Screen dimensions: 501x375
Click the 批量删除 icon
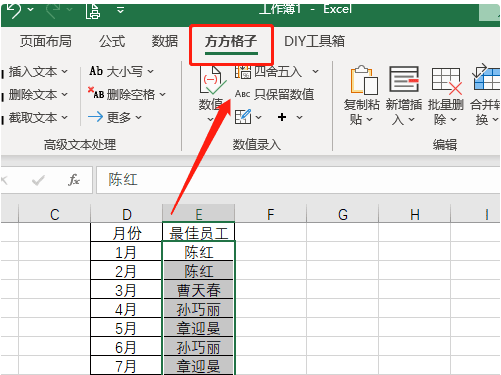point(447,80)
